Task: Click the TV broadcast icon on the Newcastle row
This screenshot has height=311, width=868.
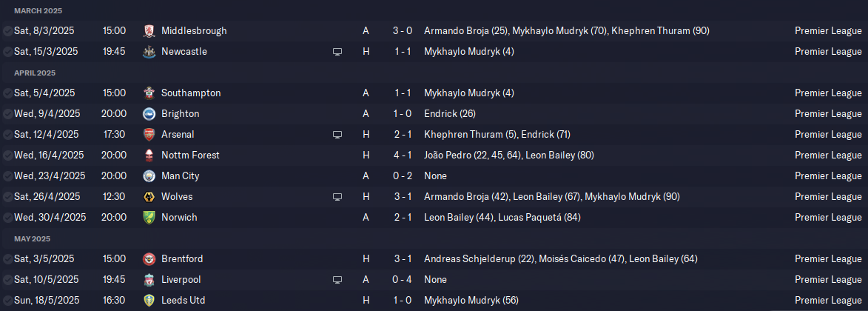Action: (337, 52)
